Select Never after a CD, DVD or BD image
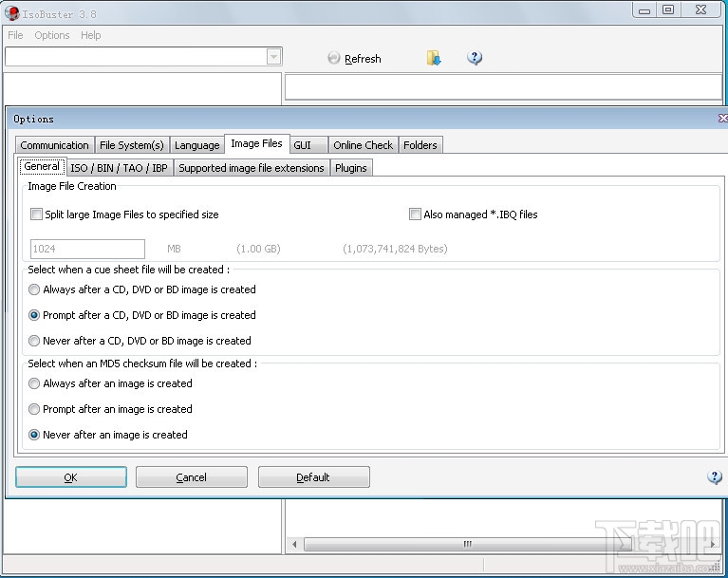Image resolution: width=728 pixels, height=578 pixels. 34,341
